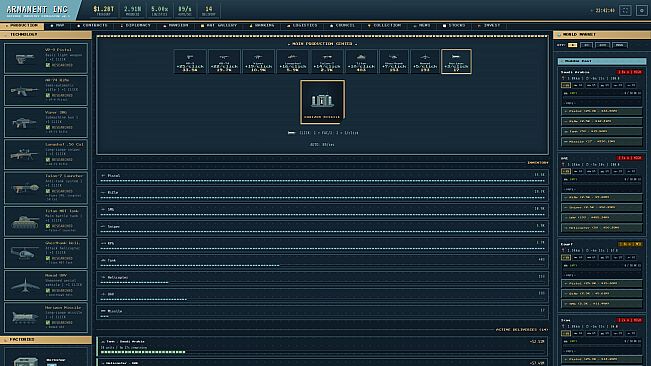Select the Horizon missile production slot
The image size is (651, 366).
456,61
